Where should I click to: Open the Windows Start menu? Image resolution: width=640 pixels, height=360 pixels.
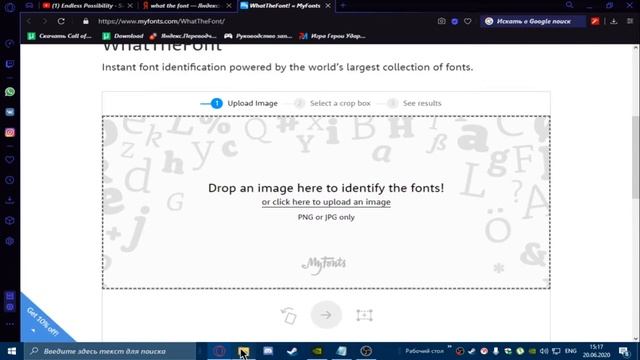pos(12,351)
